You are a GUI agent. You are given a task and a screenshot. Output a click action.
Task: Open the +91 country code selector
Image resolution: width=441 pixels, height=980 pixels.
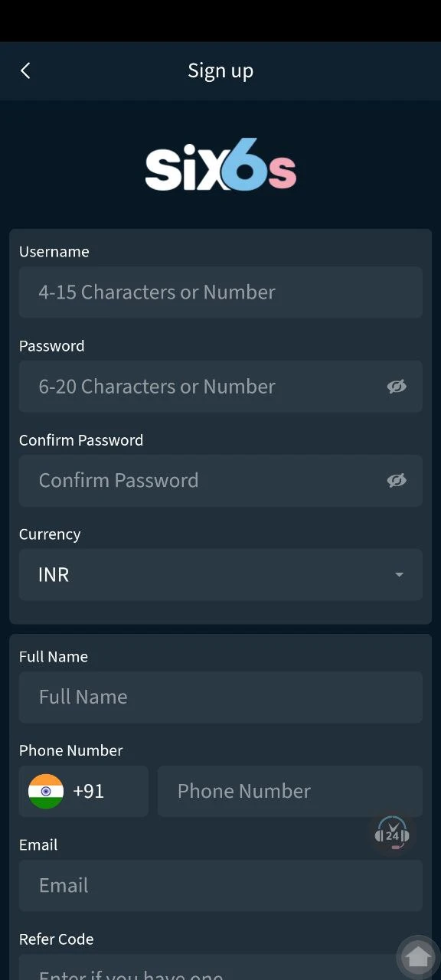click(x=83, y=791)
